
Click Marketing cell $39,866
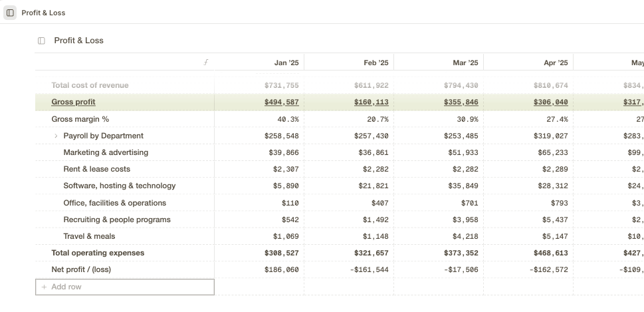coord(284,152)
